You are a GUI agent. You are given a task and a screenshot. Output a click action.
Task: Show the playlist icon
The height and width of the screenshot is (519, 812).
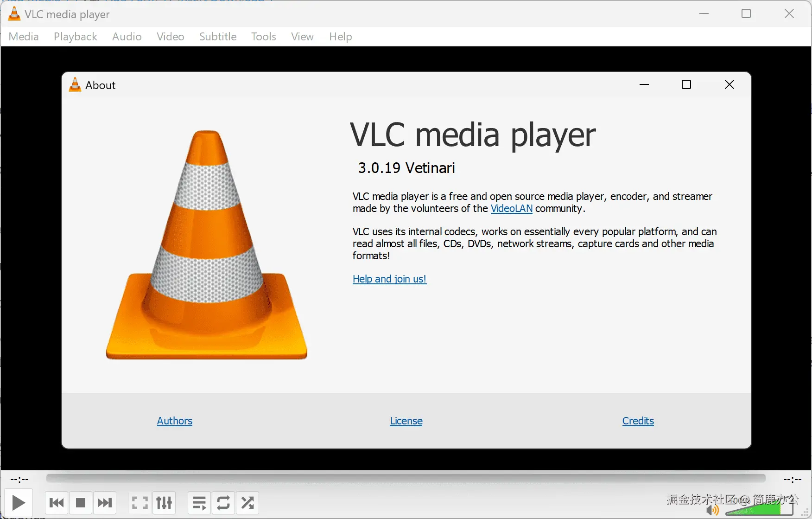point(199,502)
